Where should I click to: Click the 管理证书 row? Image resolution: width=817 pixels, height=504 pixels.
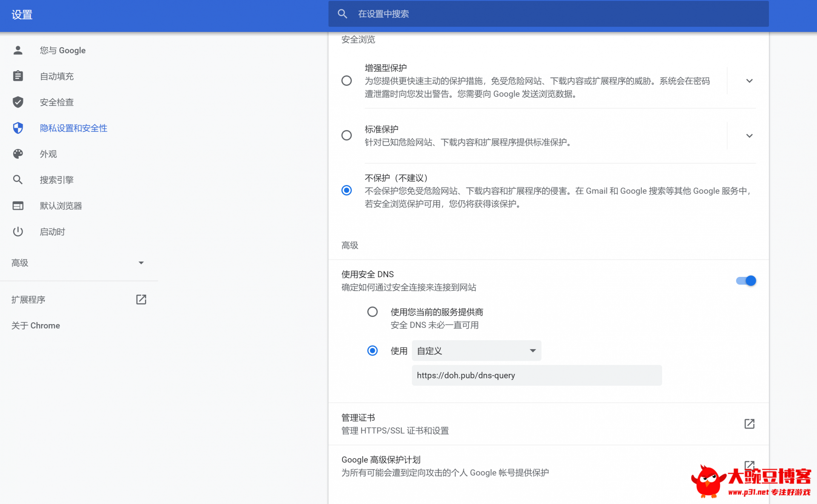(x=548, y=424)
